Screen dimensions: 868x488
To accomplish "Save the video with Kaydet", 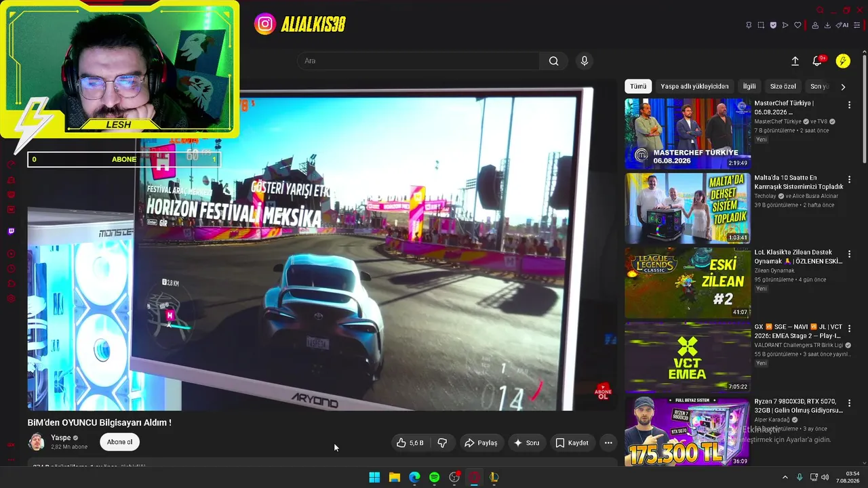I will (x=572, y=443).
